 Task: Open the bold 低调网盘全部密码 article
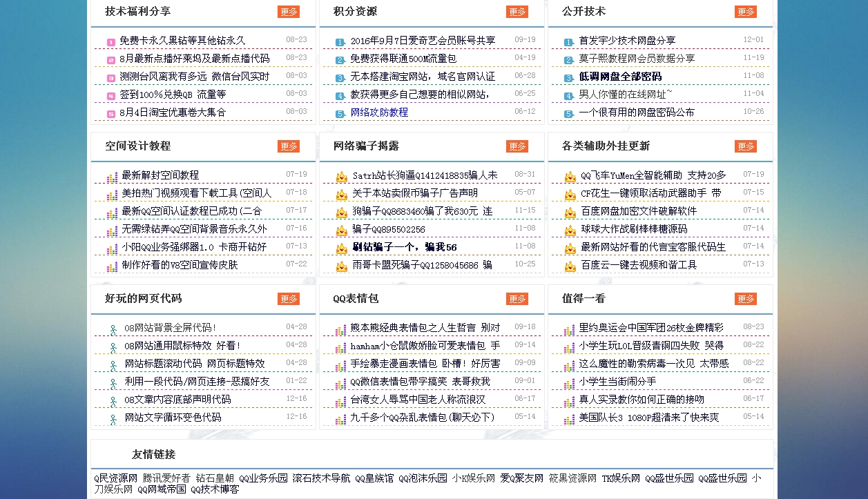click(x=620, y=77)
